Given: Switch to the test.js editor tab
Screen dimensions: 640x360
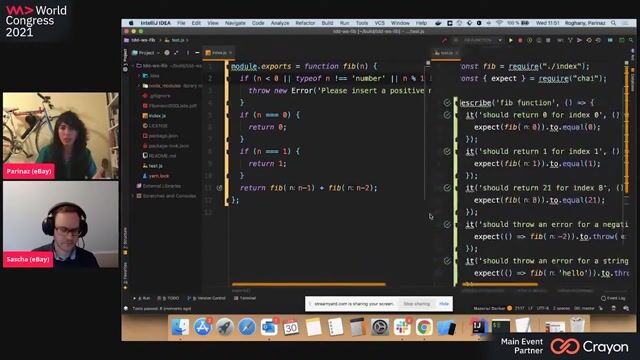Looking at the screenshot, I should tap(446, 53).
